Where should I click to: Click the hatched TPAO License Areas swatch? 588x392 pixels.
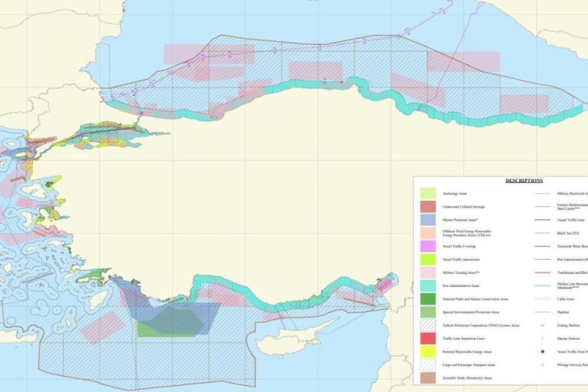pos(428,325)
